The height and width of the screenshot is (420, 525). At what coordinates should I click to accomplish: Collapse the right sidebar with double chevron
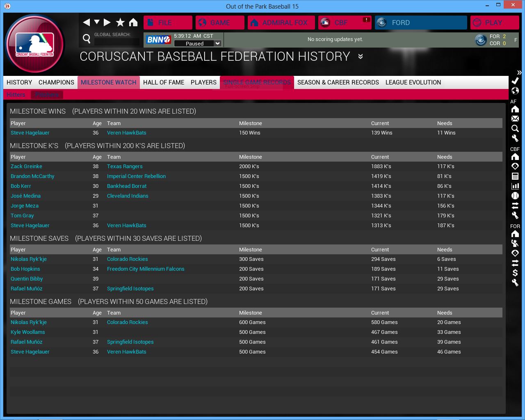[519, 72]
